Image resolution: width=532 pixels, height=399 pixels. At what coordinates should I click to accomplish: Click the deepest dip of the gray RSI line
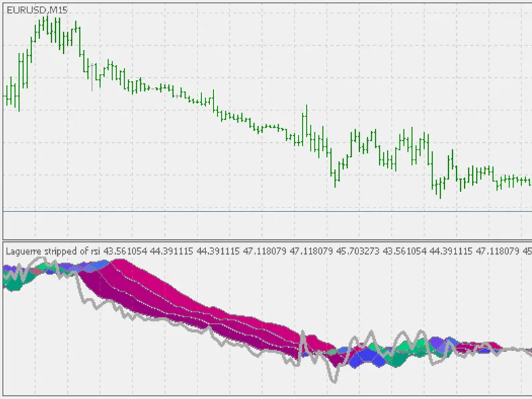point(334,380)
